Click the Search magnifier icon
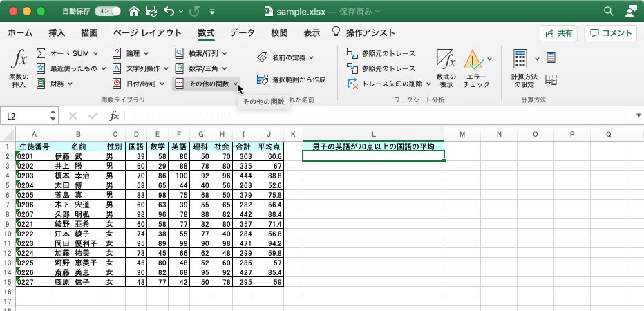Viewport: 644px width, 311px height. click(x=608, y=12)
